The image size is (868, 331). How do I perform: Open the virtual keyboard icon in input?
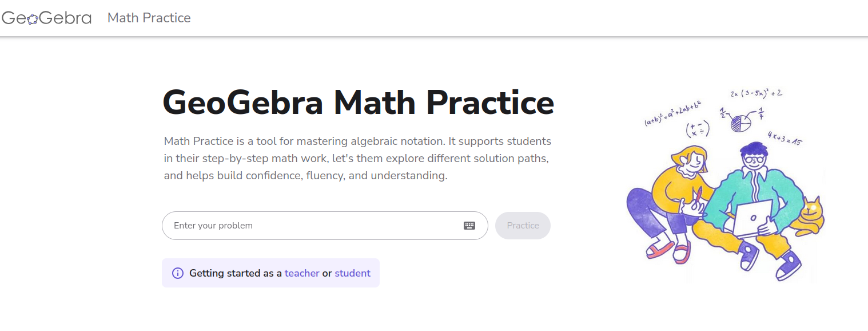469,226
